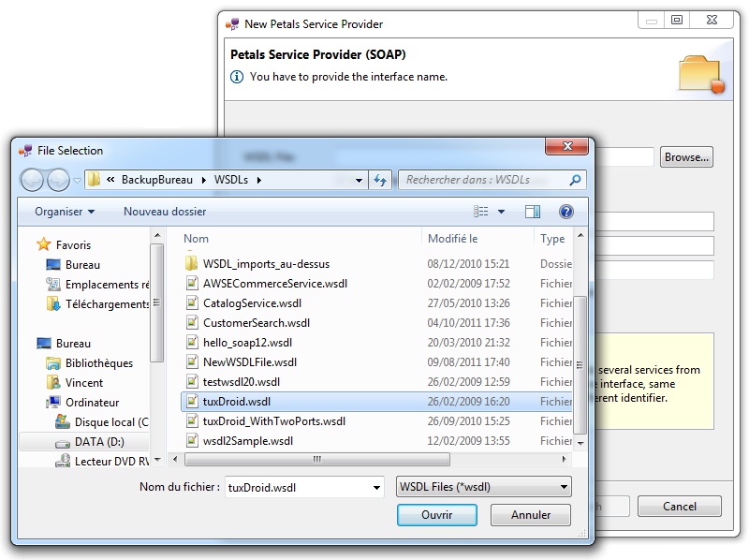Select DATA (D:) drive in tree
The height and width of the screenshot is (560, 749).
(98, 442)
